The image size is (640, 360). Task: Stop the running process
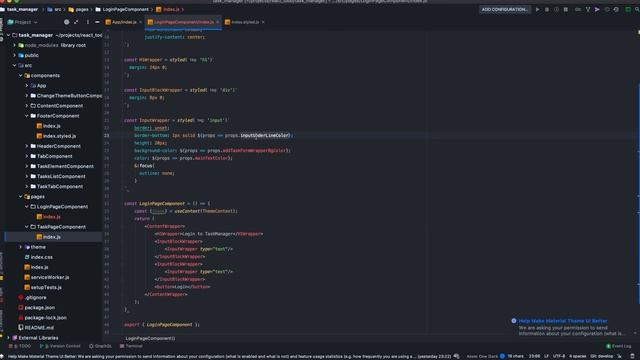pos(566,9)
